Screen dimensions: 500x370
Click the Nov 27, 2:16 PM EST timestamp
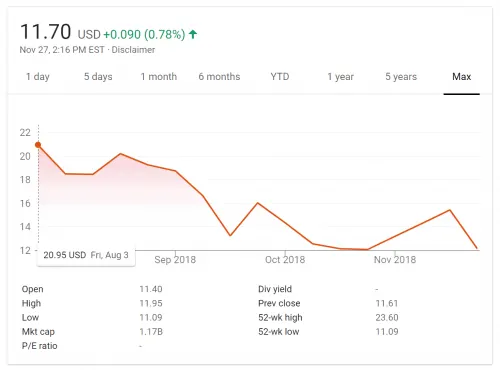click(62, 50)
